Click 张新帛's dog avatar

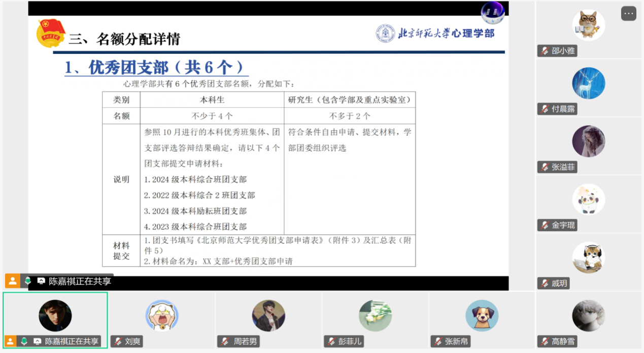point(482,315)
